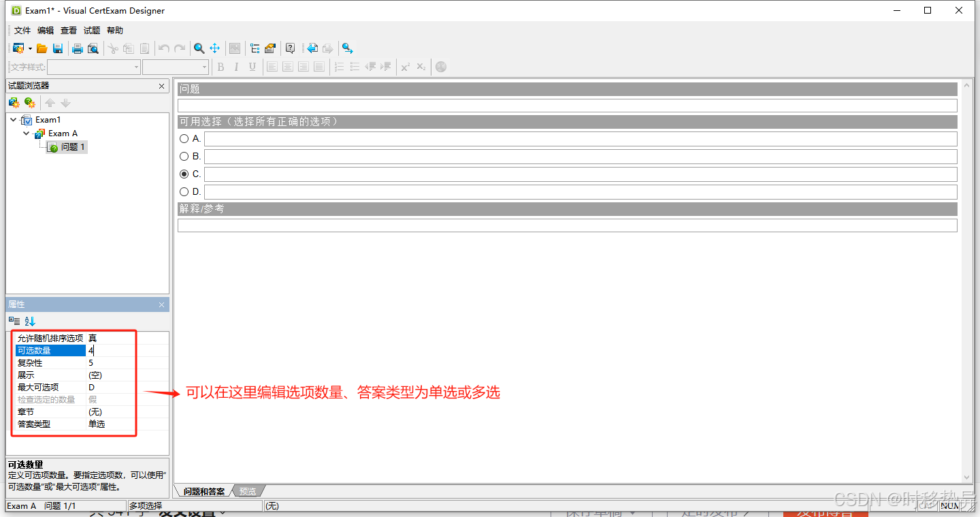Viewport: 980px width, 517px height.
Task: Click the question mark help icon
Action: pos(291,48)
